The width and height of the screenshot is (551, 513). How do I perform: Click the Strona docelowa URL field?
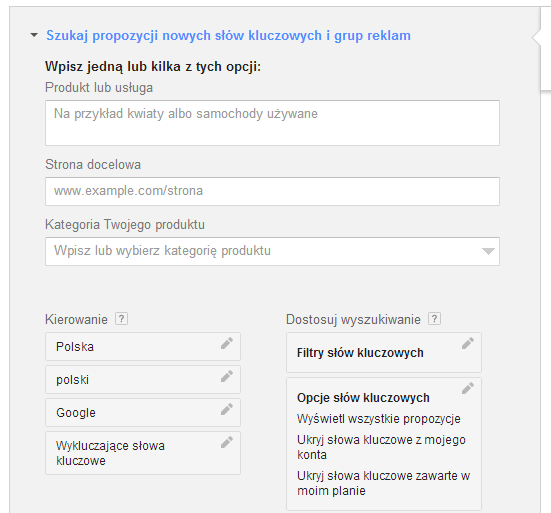coord(272,191)
